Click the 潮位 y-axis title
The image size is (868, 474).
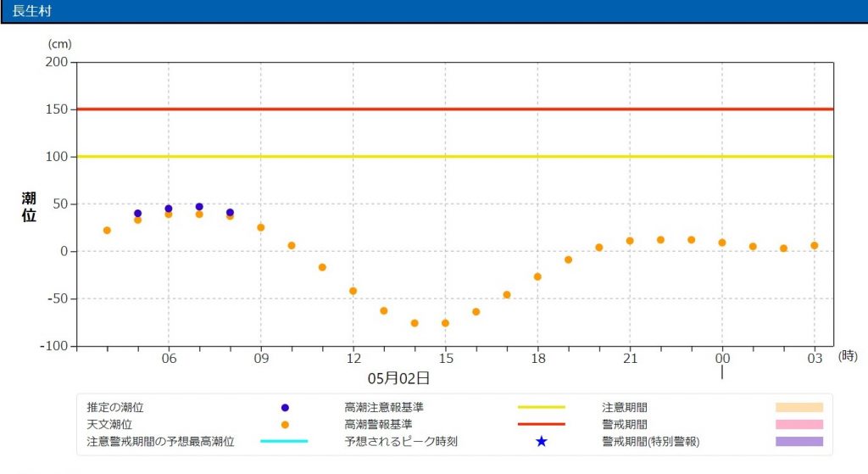click(29, 207)
